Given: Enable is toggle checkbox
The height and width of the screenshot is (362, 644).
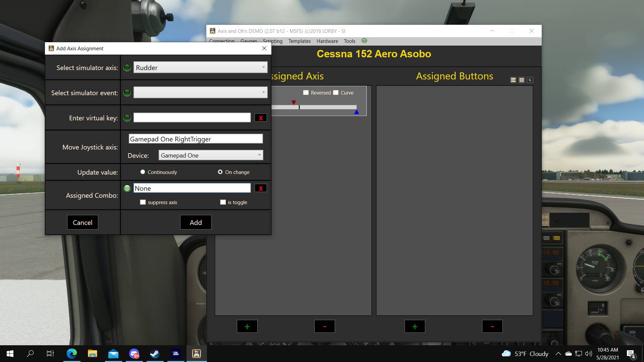Looking at the screenshot, I should pyautogui.click(x=223, y=202).
